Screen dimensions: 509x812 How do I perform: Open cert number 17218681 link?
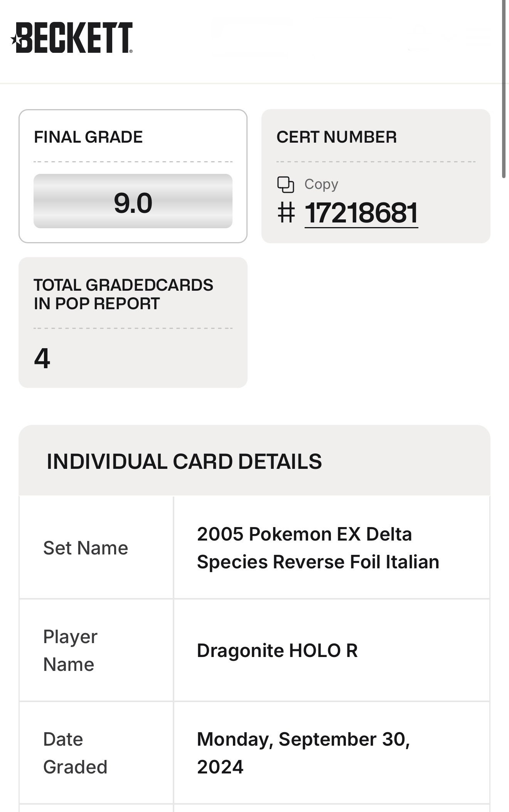point(361,213)
